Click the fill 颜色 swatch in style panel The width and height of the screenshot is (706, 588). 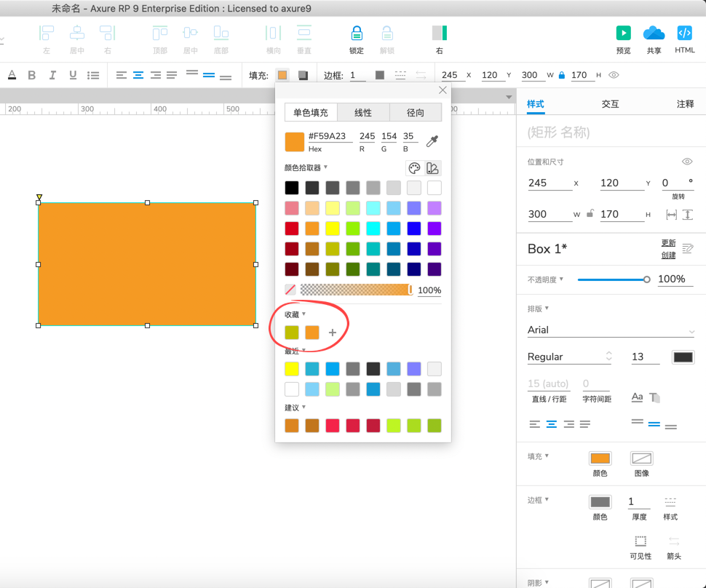pos(600,458)
